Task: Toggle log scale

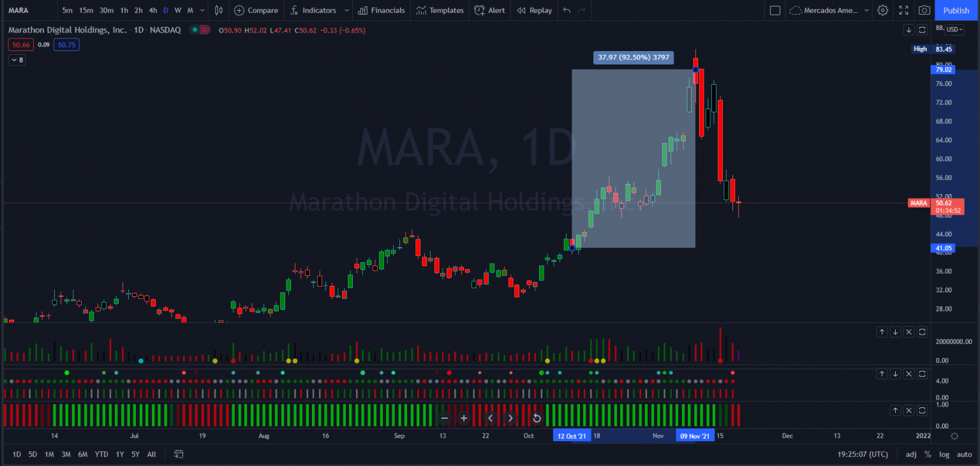Action: coord(944,455)
